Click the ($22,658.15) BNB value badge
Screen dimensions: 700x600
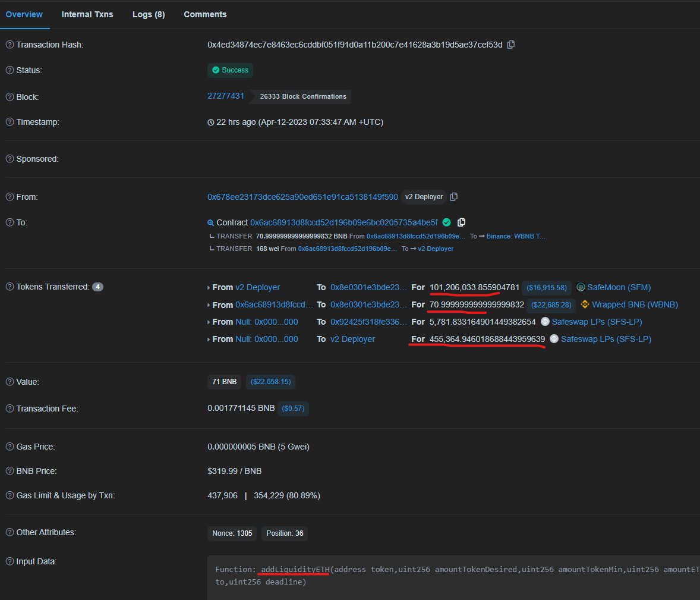(x=270, y=382)
